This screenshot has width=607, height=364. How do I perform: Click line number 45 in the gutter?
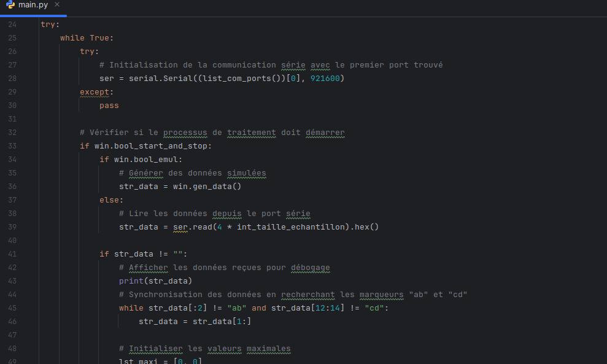pos(12,308)
